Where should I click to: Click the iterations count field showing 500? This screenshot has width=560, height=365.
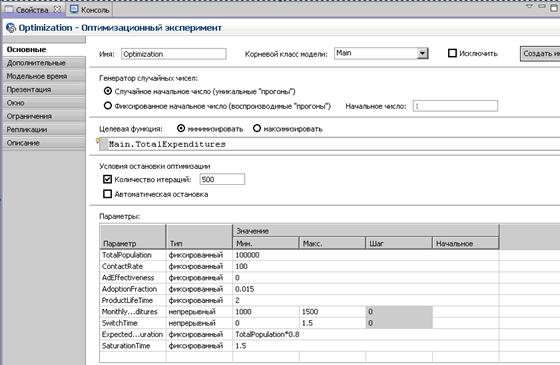222,179
